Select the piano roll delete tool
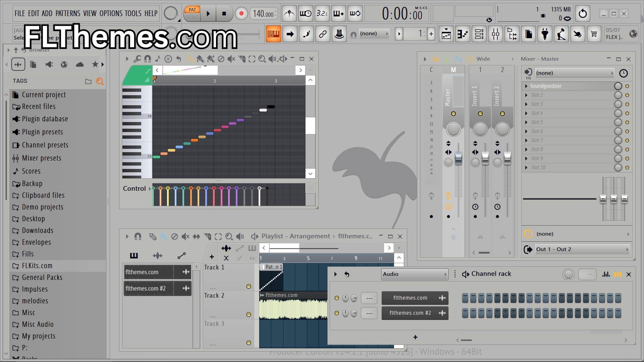 pos(221,59)
